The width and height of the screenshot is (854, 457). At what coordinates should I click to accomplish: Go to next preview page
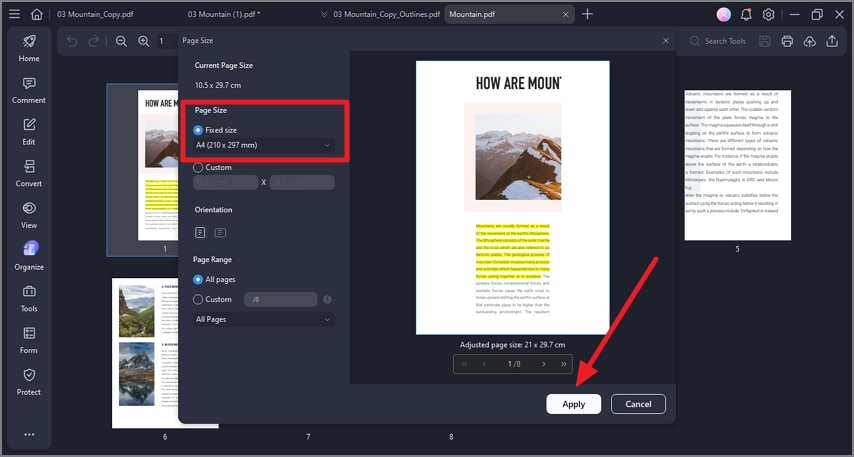click(x=544, y=364)
